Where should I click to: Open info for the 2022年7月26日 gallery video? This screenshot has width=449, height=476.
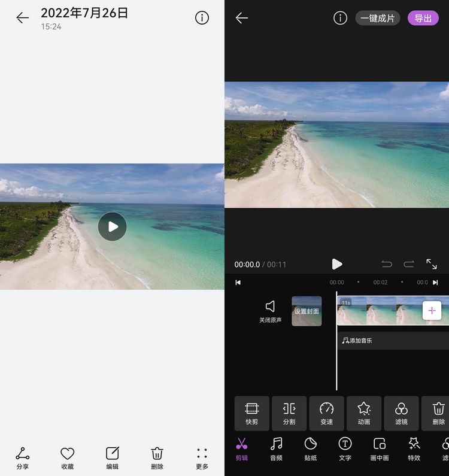click(x=202, y=18)
